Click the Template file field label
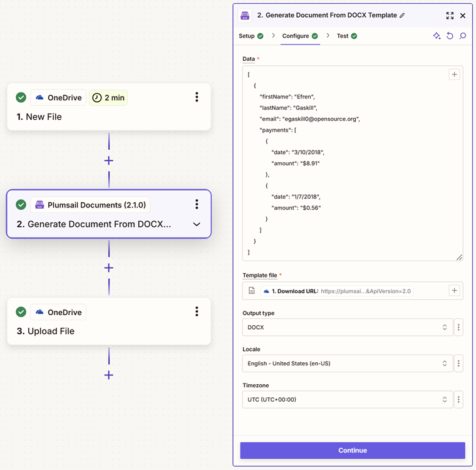The image size is (476, 470). [260, 275]
